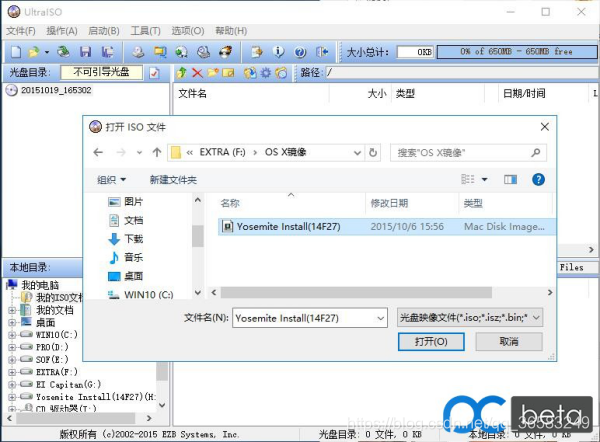Click the Info icon in UltraISO toolbar
This screenshot has height=442, width=600.
[279, 52]
